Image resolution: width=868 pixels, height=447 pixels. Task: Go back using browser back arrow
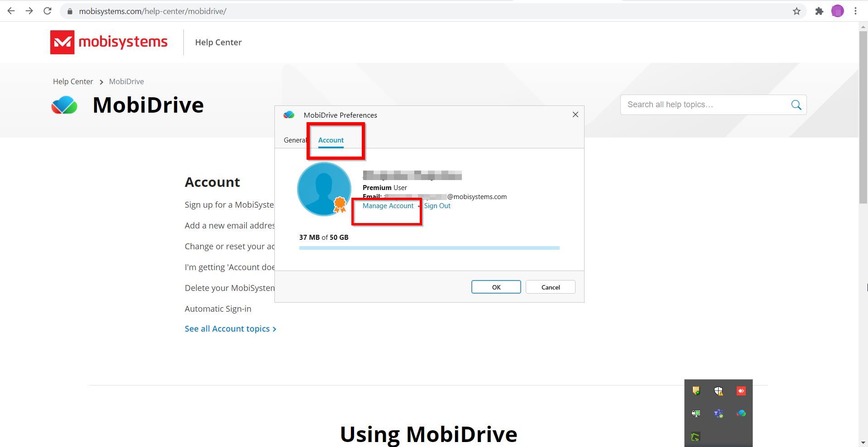(11, 11)
